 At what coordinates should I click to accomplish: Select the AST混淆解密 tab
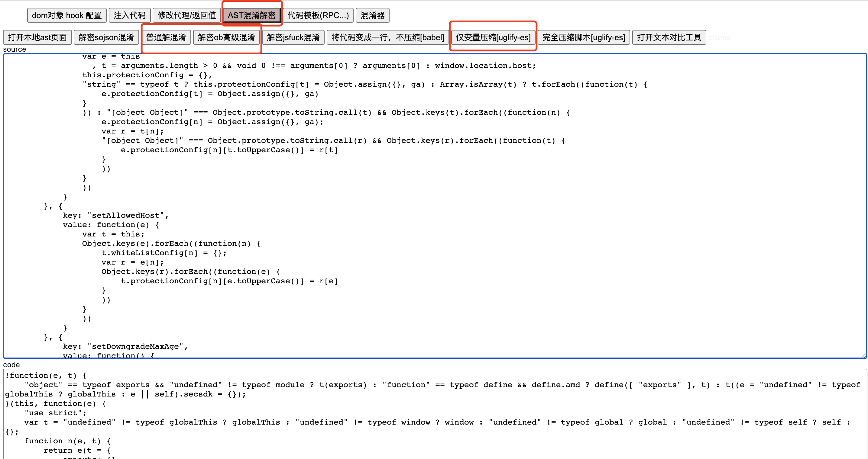pyautogui.click(x=251, y=15)
